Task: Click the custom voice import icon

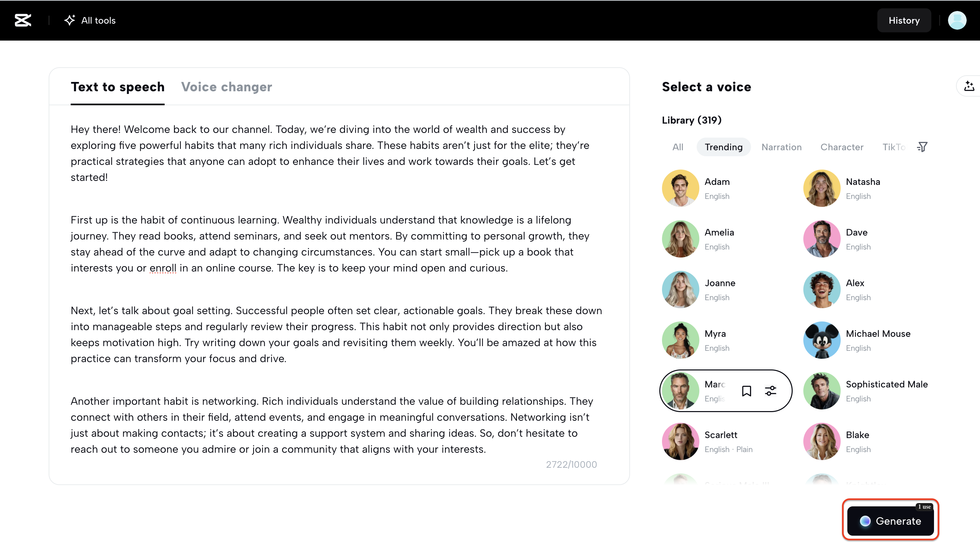Action: (x=969, y=86)
